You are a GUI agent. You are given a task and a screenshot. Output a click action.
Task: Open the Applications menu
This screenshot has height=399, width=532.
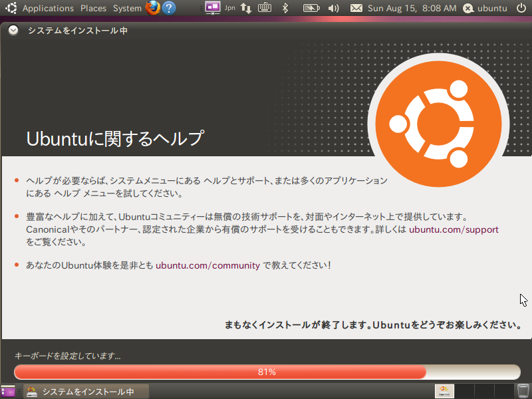tap(48, 8)
